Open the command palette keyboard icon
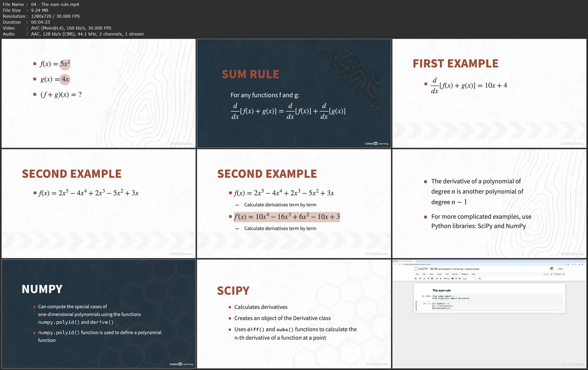The image size is (588, 370). point(480,278)
